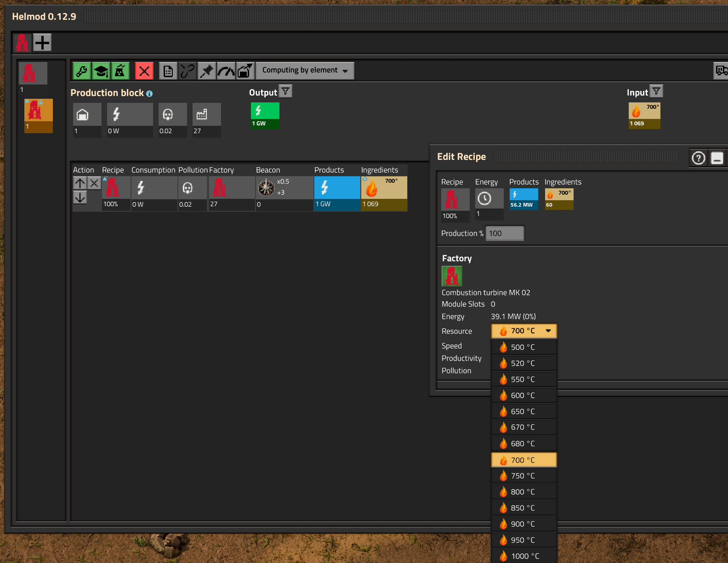Select 950 °C resource option

[x=524, y=540]
